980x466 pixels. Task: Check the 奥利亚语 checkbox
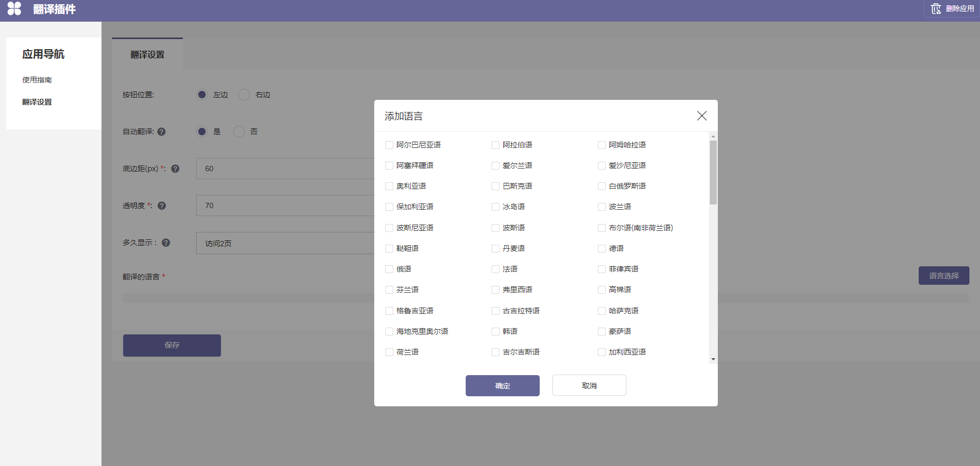click(x=389, y=186)
